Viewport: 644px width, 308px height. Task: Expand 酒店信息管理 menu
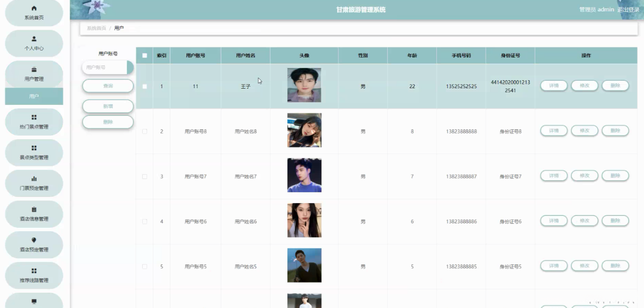(x=34, y=214)
